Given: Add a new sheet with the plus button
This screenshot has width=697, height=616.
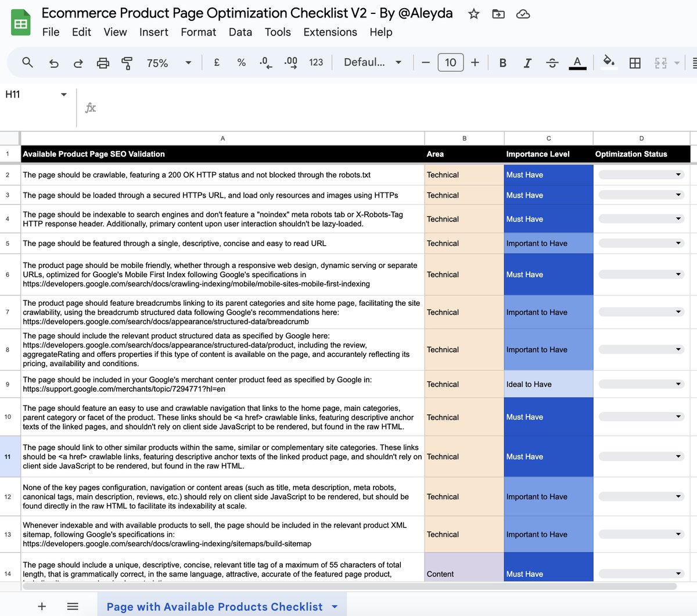Looking at the screenshot, I should point(41,606).
